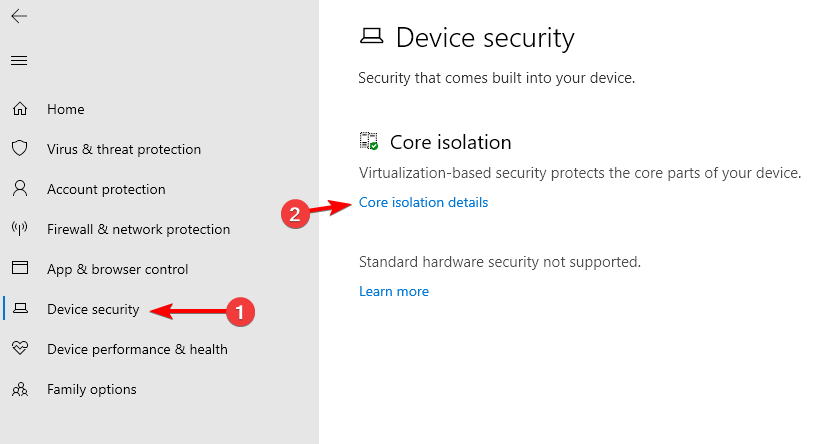Open Core isolation details link
Screen dimensions: 820x444
[423, 202]
